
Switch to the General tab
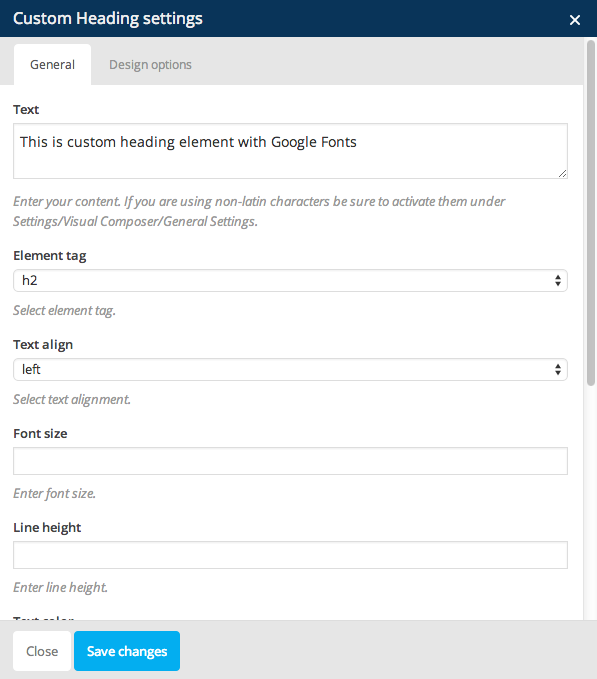pos(52,65)
